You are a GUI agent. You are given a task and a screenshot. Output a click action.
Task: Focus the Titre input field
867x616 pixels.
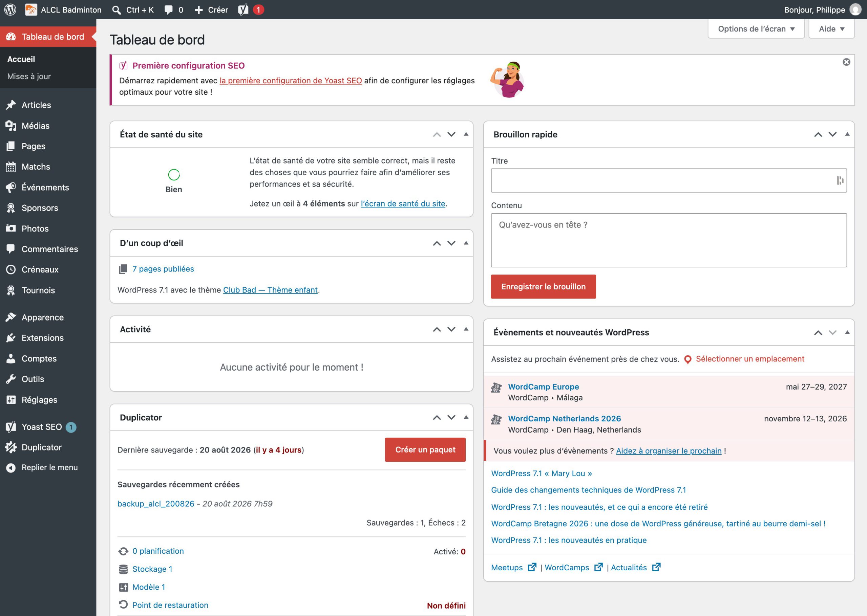tap(669, 180)
